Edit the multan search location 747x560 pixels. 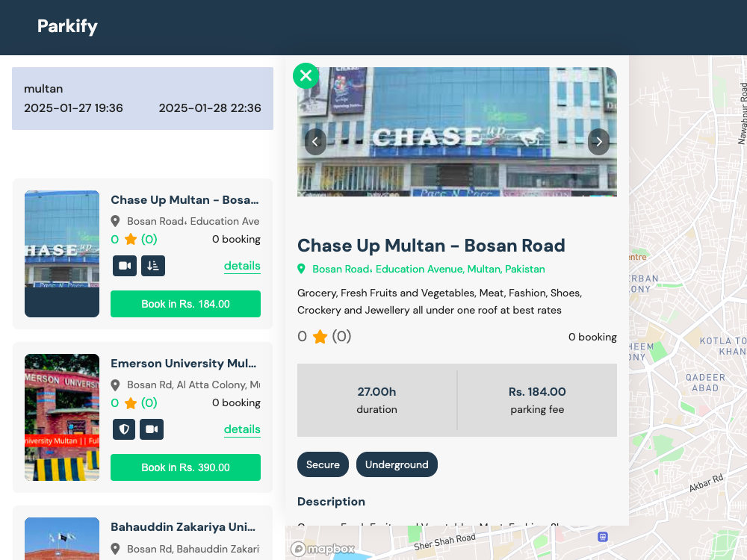(x=43, y=89)
